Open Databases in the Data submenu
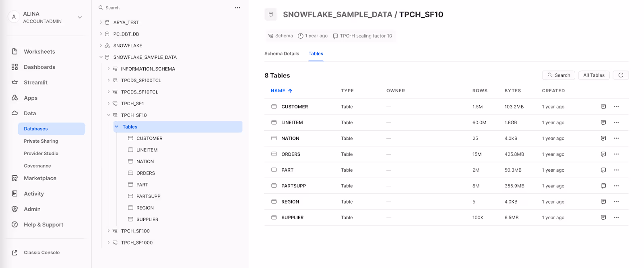Viewport: 644px width, 268px height. tap(52, 129)
